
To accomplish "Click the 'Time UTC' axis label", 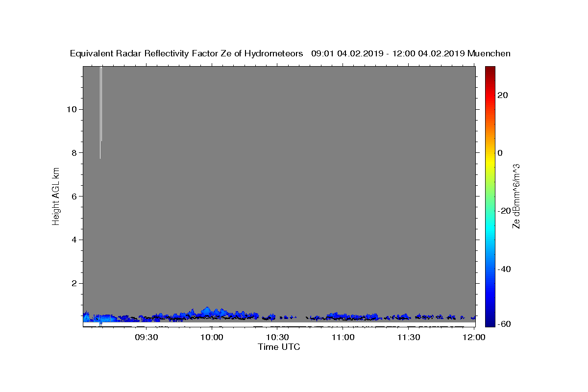I will click(279, 347).
